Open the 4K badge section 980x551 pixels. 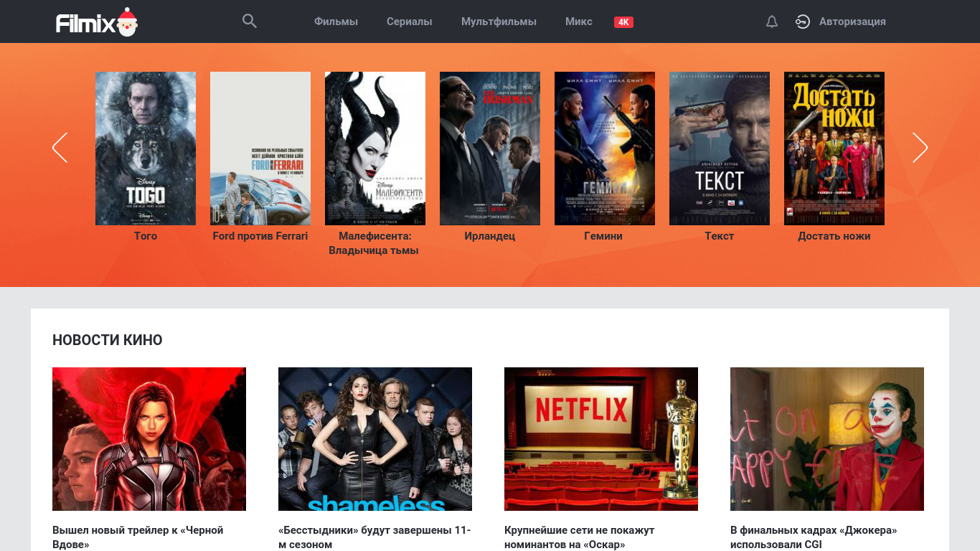(623, 22)
